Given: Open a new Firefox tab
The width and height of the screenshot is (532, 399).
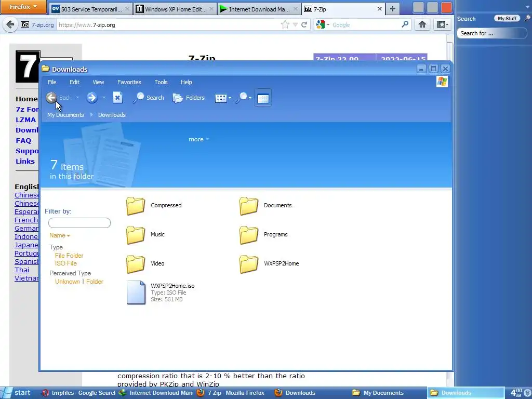Looking at the screenshot, I should (393, 9).
